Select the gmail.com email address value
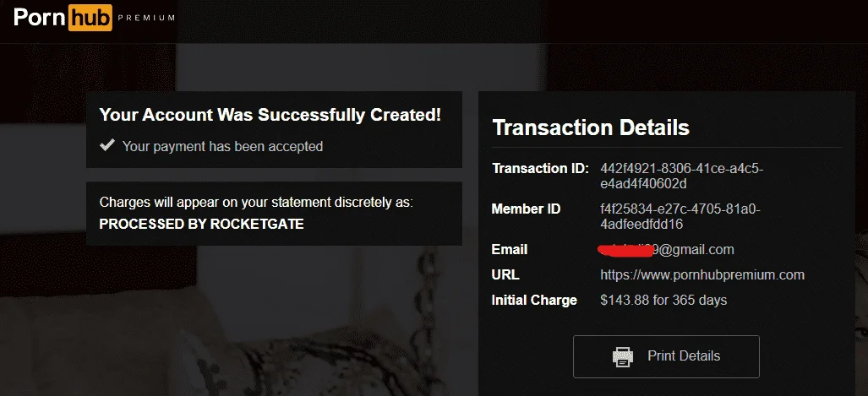The height and width of the screenshot is (396, 868). [666, 249]
